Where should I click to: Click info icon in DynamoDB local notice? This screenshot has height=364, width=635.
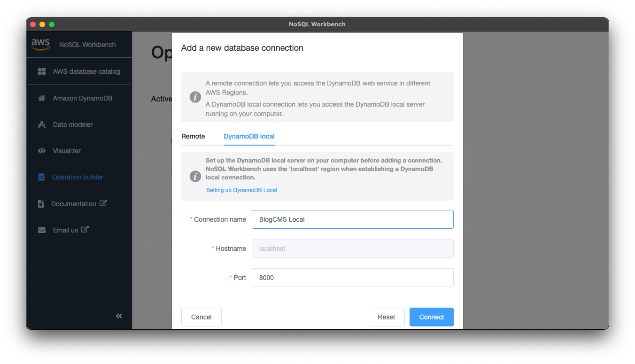pyautogui.click(x=195, y=176)
